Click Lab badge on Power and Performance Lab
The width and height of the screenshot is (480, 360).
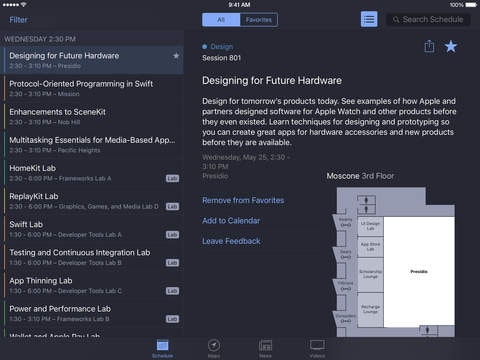[x=172, y=319]
